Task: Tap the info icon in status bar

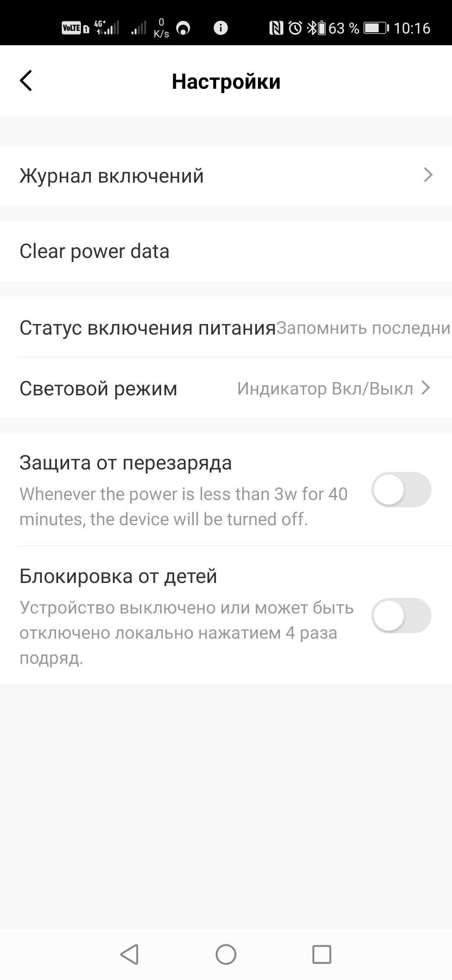Action: [221, 28]
